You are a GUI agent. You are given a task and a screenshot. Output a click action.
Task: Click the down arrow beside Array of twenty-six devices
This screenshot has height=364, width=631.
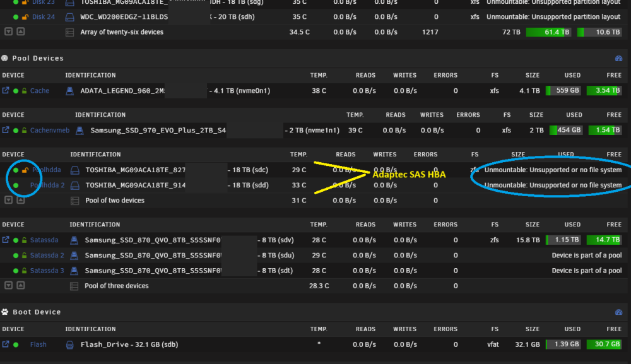(8, 32)
